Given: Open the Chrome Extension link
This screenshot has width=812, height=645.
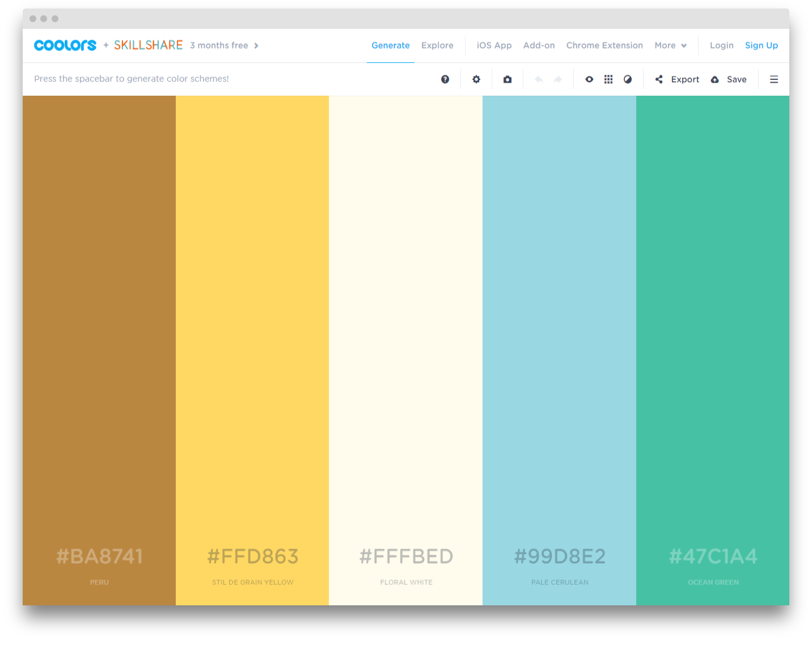Looking at the screenshot, I should point(604,45).
